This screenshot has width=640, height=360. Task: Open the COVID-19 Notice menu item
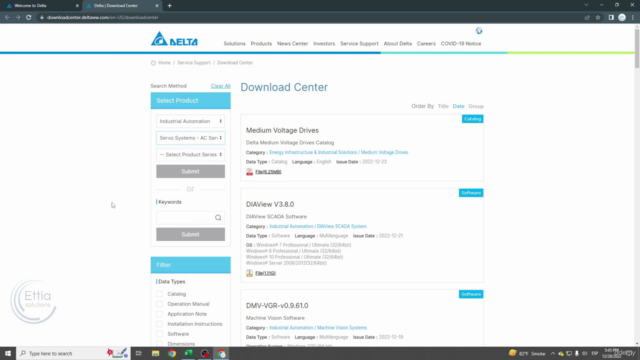[x=461, y=44]
